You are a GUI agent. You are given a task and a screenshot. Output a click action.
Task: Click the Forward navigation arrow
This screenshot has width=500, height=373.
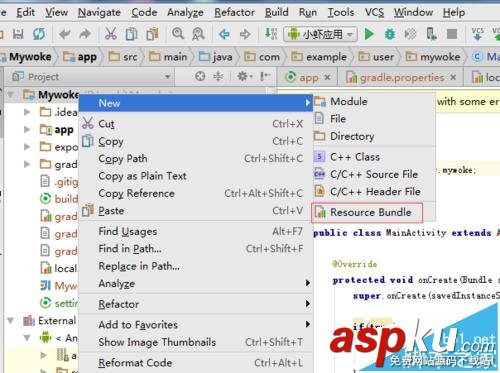(245, 34)
